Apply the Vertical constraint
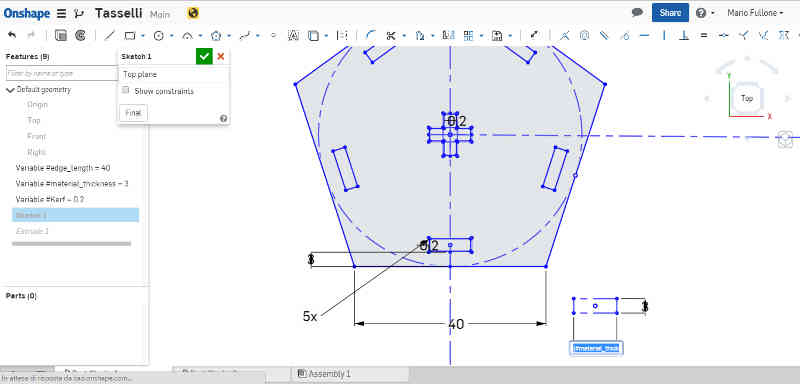 pyautogui.click(x=664, y=36)
